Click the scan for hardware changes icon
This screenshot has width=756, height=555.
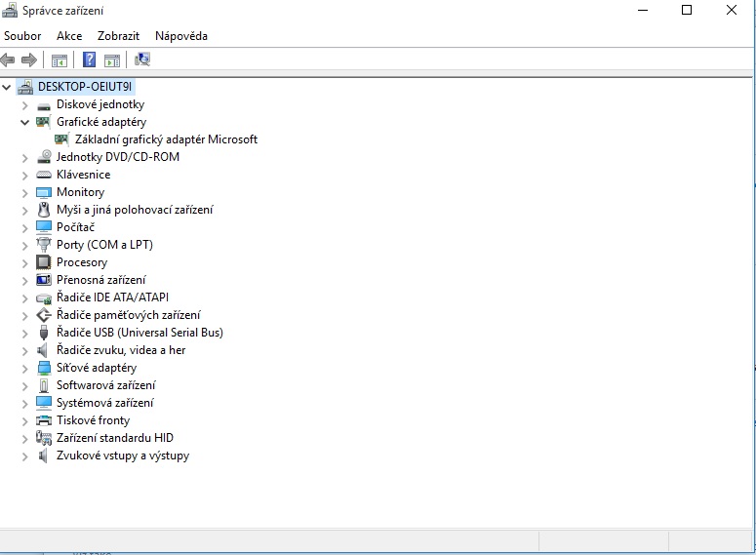pyautogui.click(x=142, y=59)
